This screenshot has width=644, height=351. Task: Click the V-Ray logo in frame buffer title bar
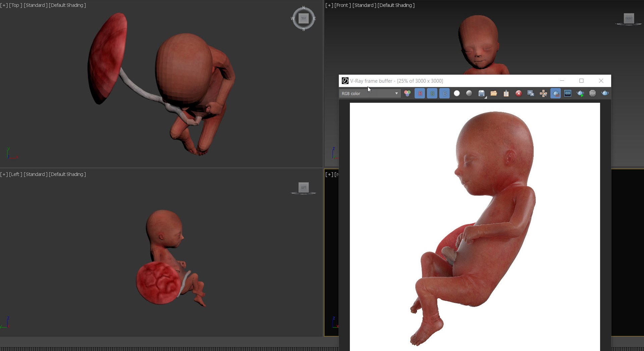(345, 81)
